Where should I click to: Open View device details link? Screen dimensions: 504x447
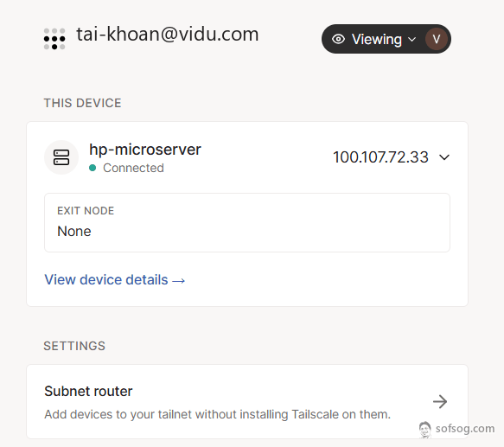[115, 280]
